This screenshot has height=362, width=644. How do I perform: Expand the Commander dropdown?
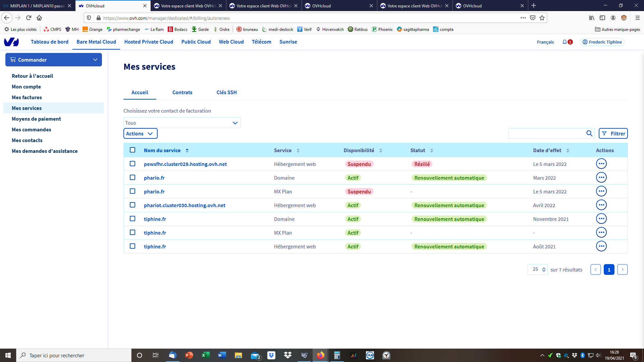coord(54,60)
